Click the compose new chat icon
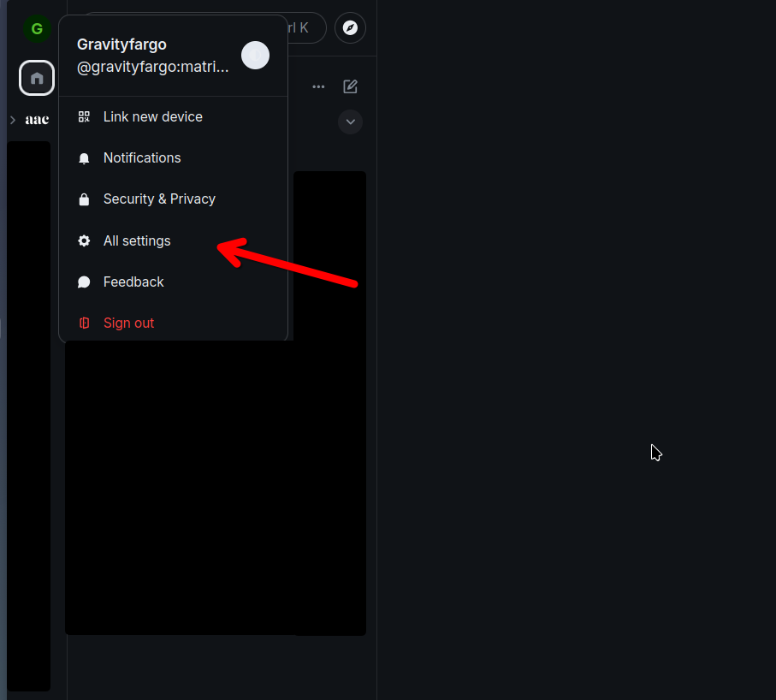 coord(350,86)
